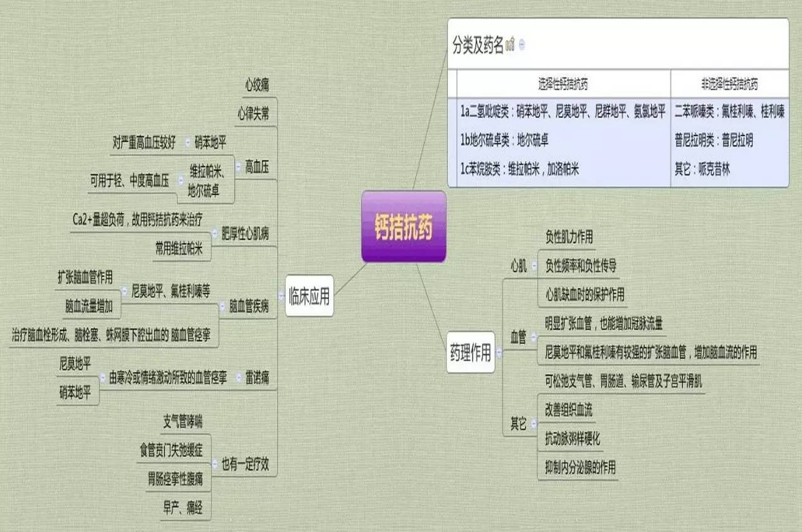This screenshot has height=532, width=802.
Task: Select 对严重高血压较好 note
Action: (144, 143)
